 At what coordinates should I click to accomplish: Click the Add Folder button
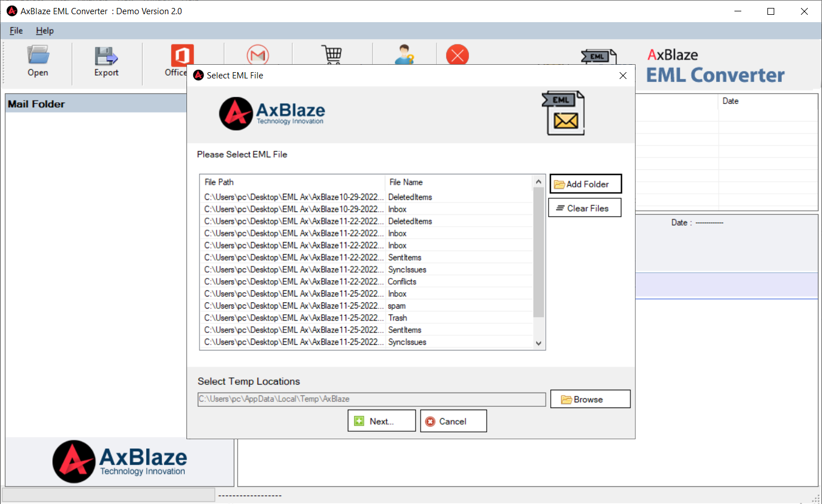coord(586,184)
